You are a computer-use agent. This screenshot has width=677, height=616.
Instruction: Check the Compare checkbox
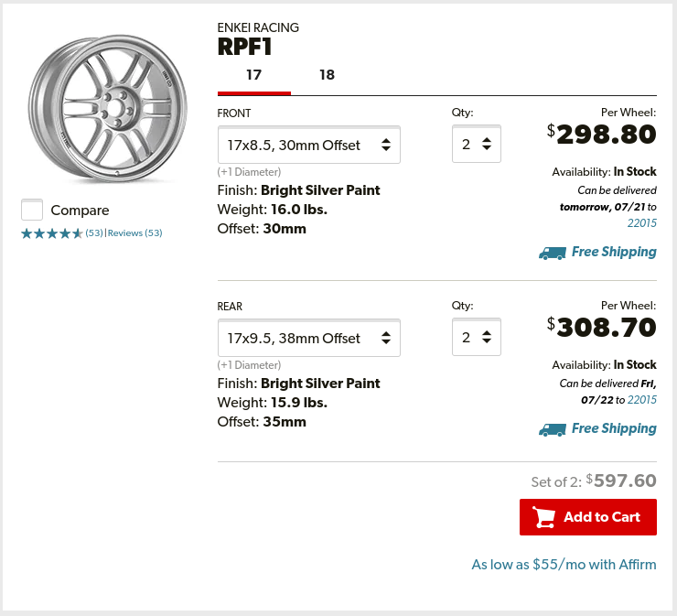[x=32, y=210]
